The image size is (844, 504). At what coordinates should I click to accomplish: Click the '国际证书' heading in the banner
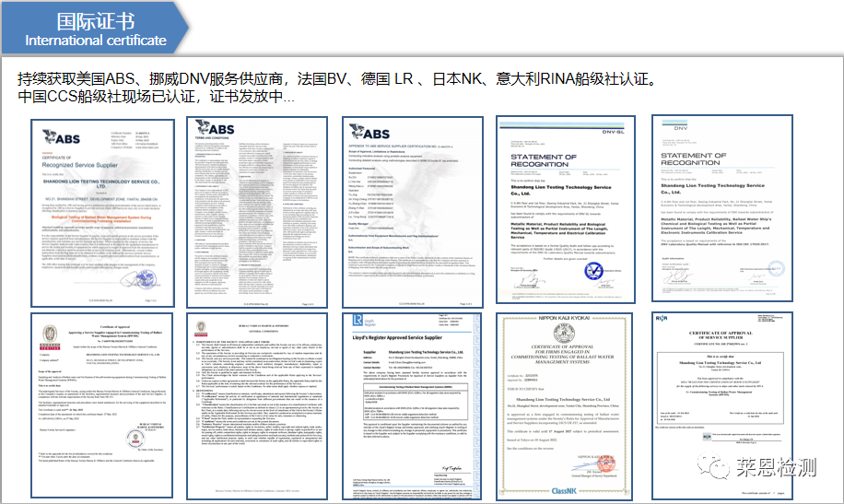95,21
